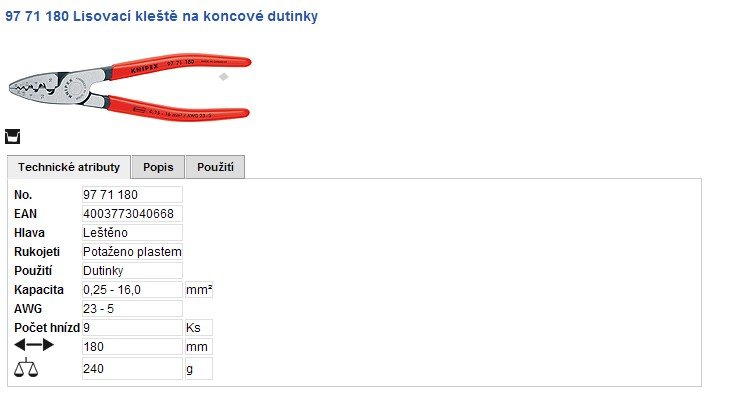Click the length value 180
This screenshot has height=405, width=729.
[132, 347]
